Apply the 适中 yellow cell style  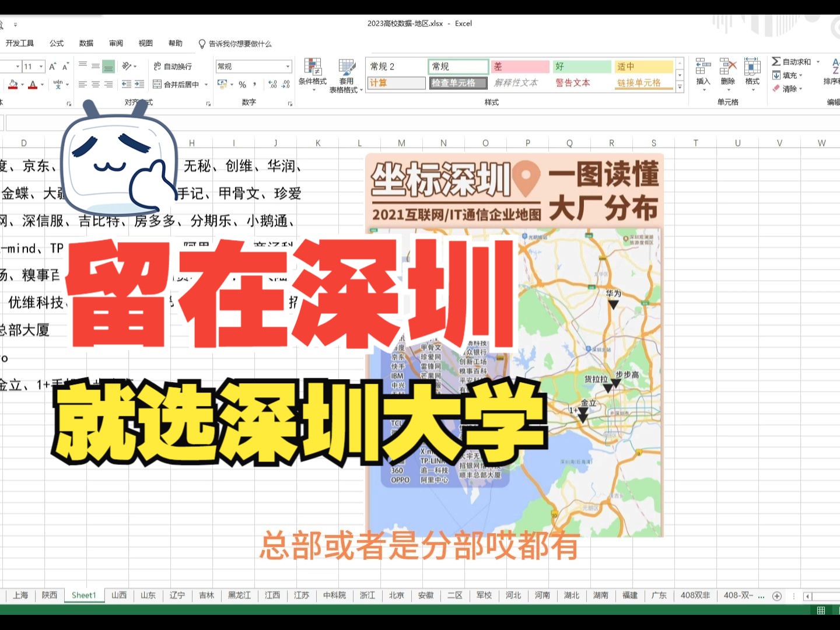tap(644, 66)
